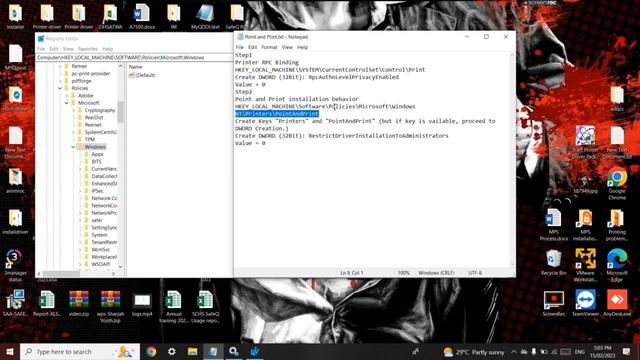Expand the Adobe registry key

click(x=67, y=96)
